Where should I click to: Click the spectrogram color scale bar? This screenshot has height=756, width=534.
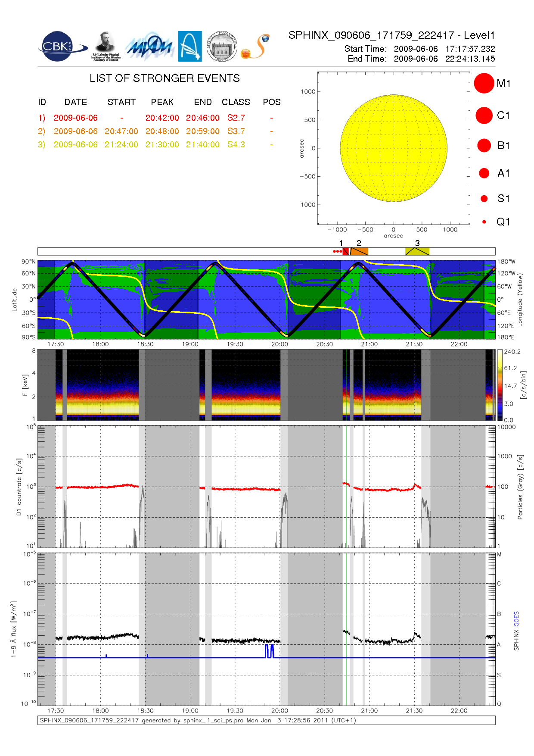(500, 385)
